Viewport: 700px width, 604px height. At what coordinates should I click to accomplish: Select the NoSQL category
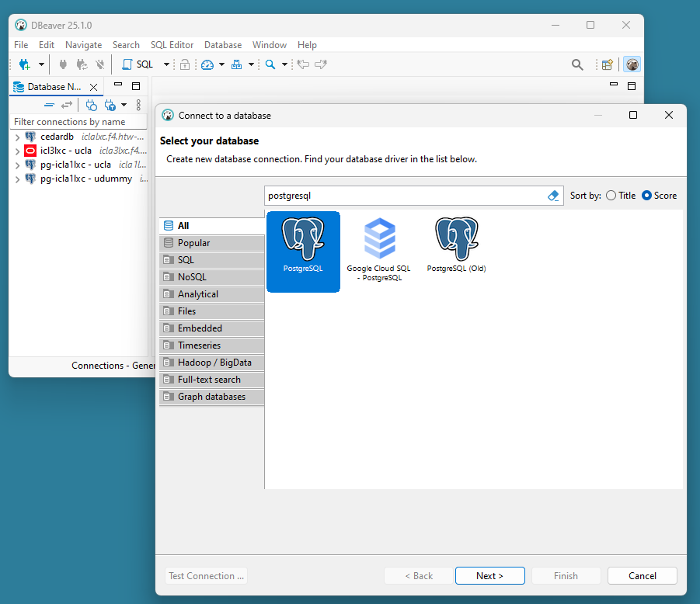(211, 277)
